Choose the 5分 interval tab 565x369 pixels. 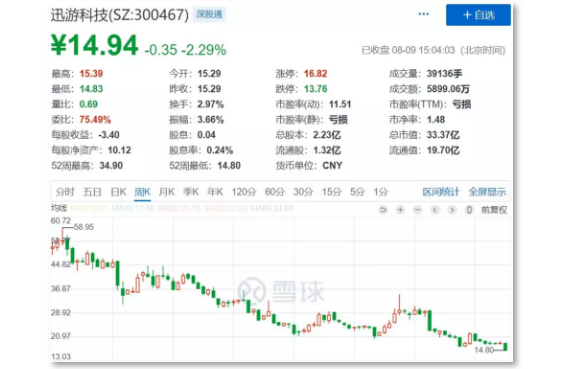pyautogui.click(x=357, y=192)
